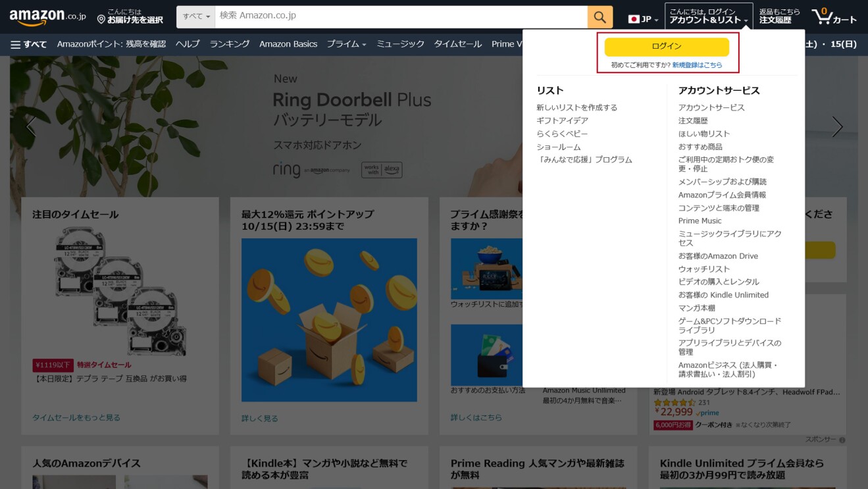Expand the アカウント&リスト dropdown
Viewport: 868px width, 489px height.
click(x=708, y=16)
